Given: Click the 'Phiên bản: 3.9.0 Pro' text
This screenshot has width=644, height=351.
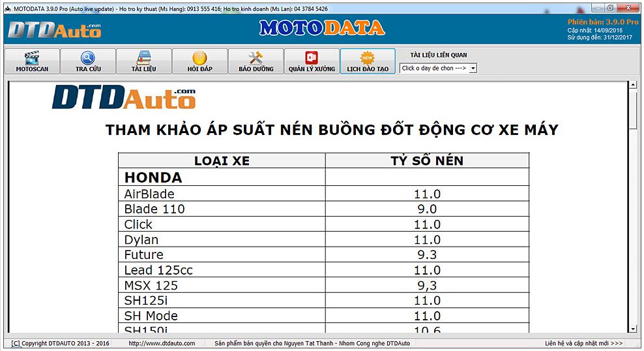Looking at the screenshot, I should tap(603, 22).
